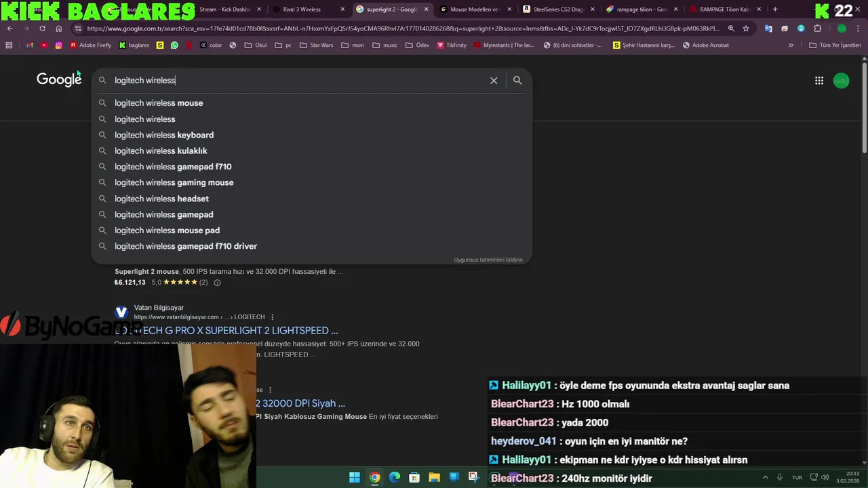Switch to Rival 3 Wireless tab

pyautogui.click(x=309, y=9)
